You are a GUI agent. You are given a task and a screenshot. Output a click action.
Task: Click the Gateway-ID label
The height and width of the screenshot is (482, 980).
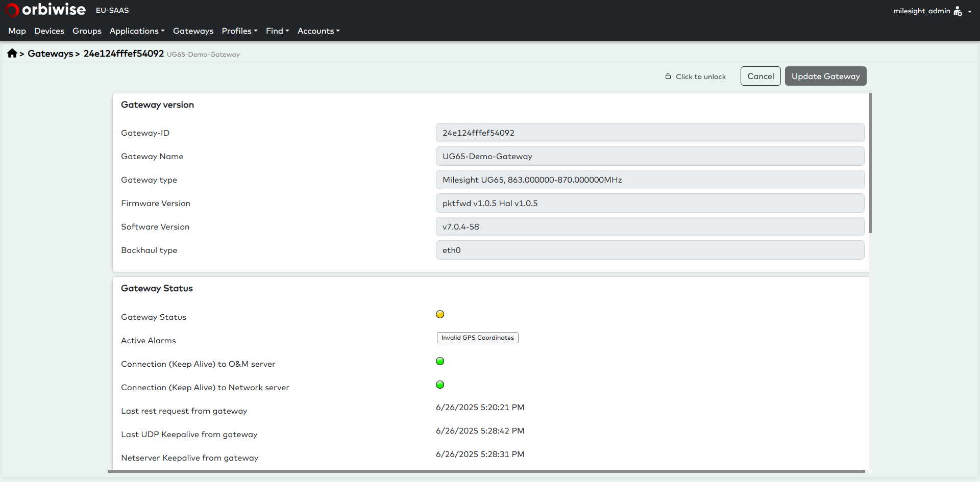[145, 133]
